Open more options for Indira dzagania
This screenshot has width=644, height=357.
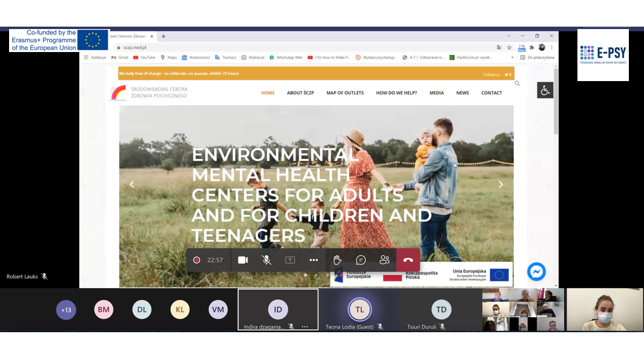click(305, 327)
